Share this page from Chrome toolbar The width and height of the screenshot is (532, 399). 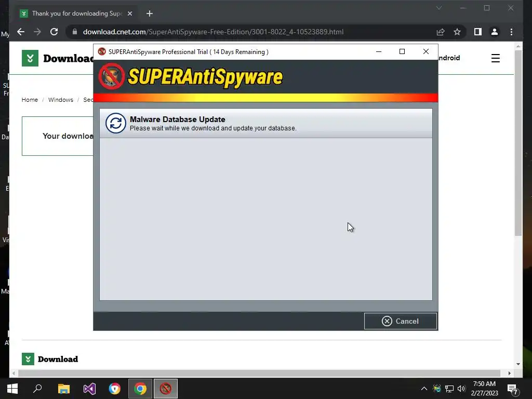click(441, 32)
